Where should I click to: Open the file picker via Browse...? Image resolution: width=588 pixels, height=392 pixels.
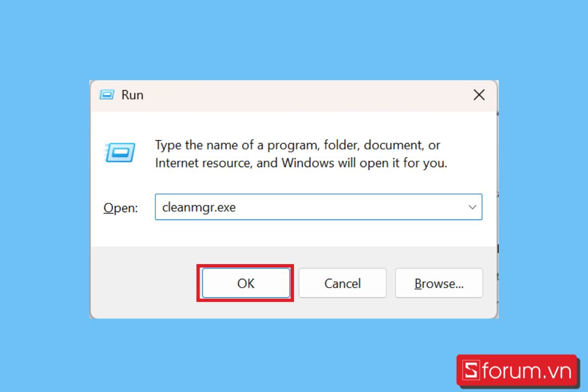pyautogui.click(x=439, y=283)
